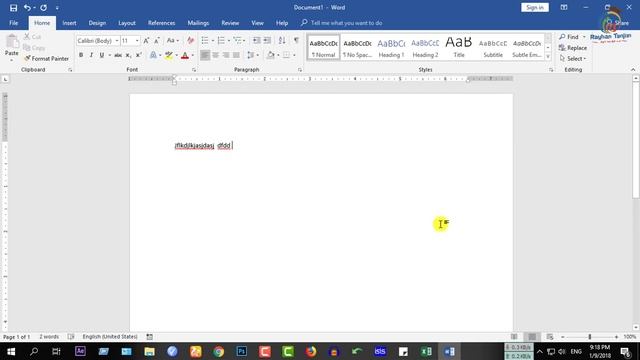Open Customize Quick Access Toolbar arrow
This screenshot has width=640, height=360.
coord(57,8)
